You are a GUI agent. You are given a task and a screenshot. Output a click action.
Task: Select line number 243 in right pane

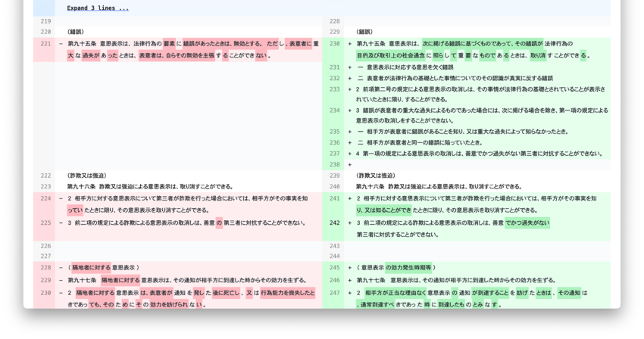click(334, 246)
